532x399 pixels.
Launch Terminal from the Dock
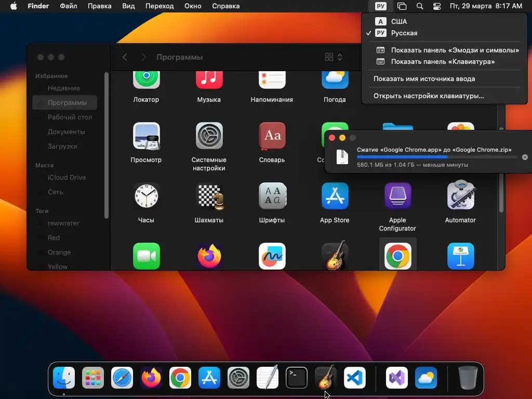coord(297,378)
